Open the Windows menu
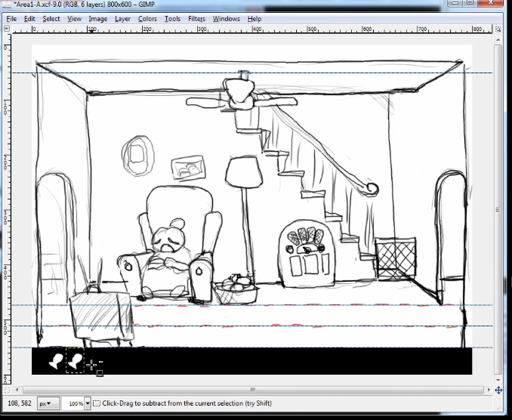 point(227,19)
